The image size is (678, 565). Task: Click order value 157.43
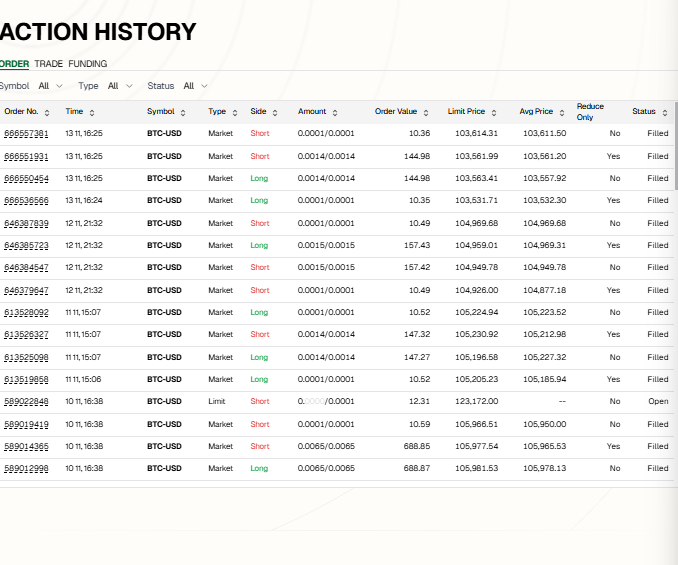[x=417, y=246]
